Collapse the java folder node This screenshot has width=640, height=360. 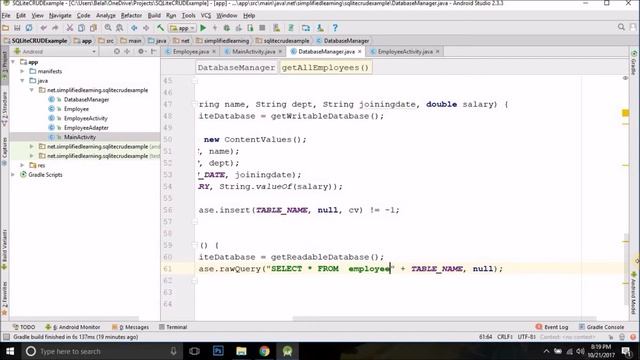coord(22,80)
